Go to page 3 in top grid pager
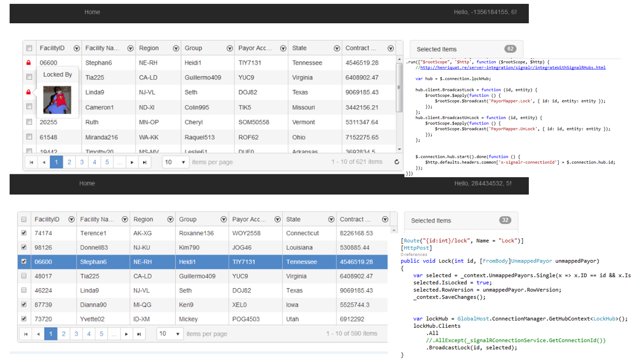Viewport: 634px width, 364px height. pos(82,162)
